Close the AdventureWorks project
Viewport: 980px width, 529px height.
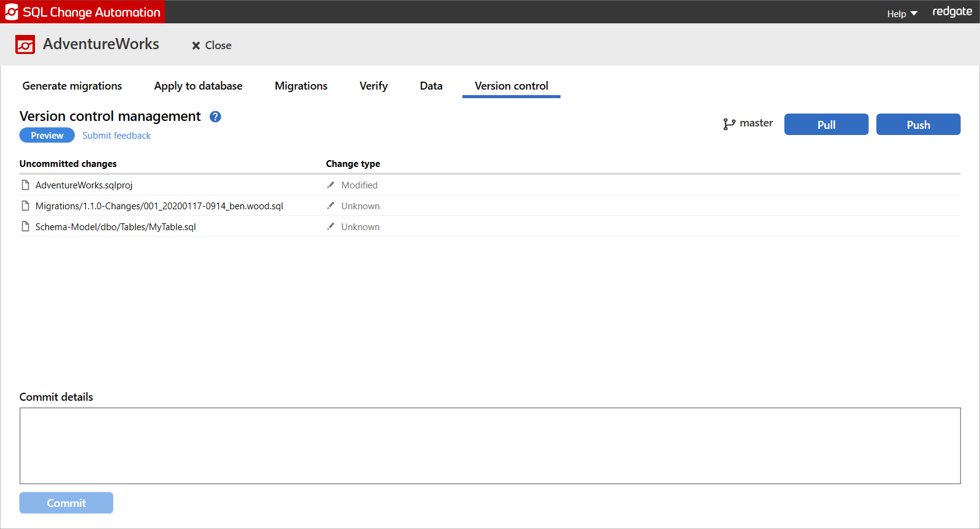(x=212, y=45)
